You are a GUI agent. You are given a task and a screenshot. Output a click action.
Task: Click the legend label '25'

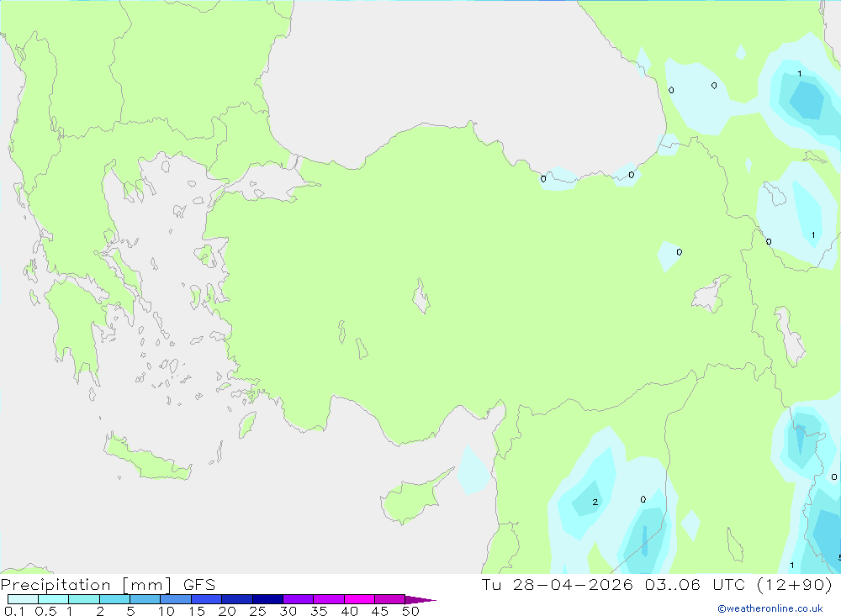(258, 611)
